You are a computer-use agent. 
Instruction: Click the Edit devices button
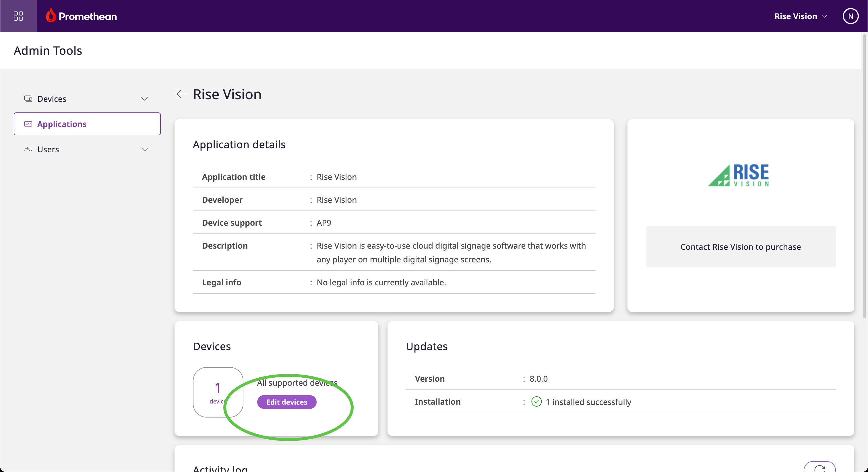286,402
